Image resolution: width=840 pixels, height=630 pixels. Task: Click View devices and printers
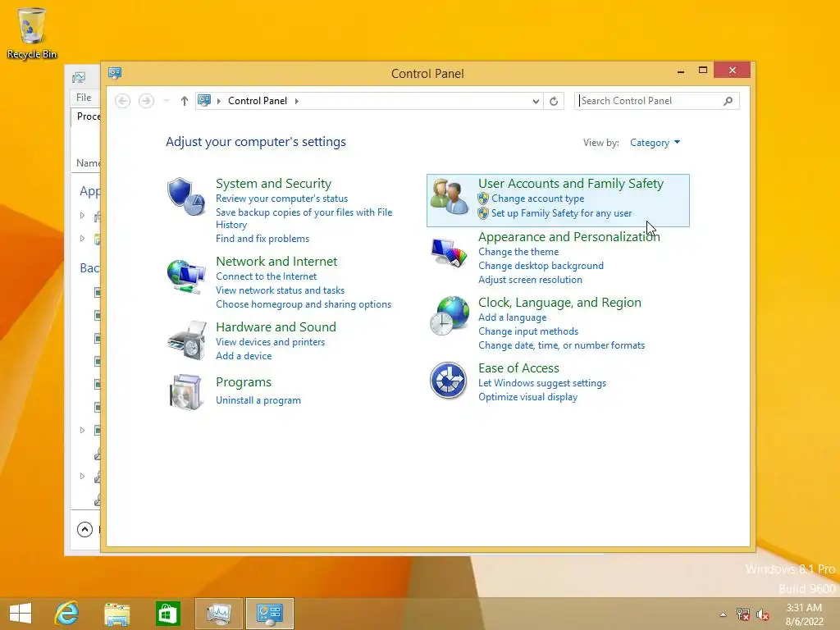click(270, 342)
